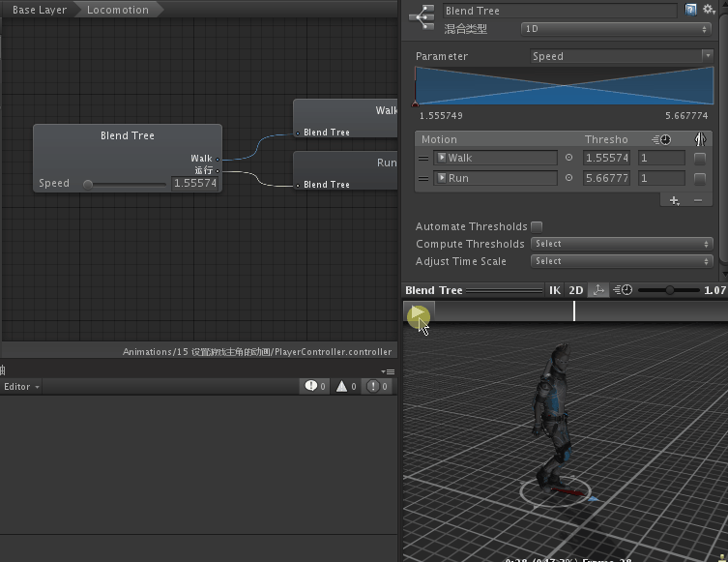The image size is (728, 562).
Task: Click the Blend Tree inspector header icon
Action: [x=422, y=17]
